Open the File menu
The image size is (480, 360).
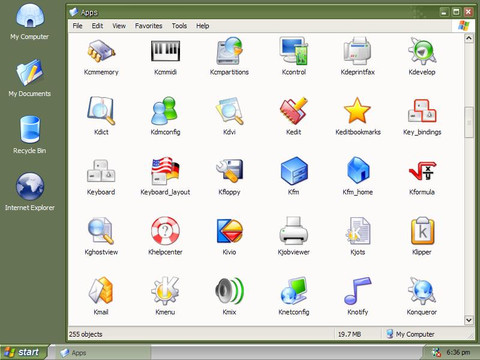click(x=77, y=26)
